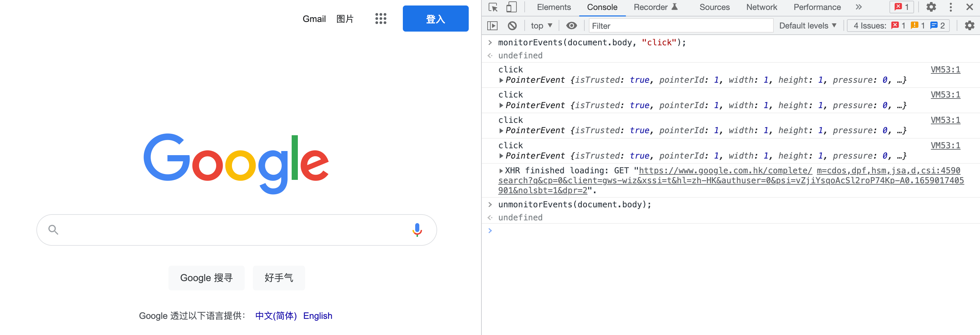Open DevTools main settings gear

tap(931, 7)
